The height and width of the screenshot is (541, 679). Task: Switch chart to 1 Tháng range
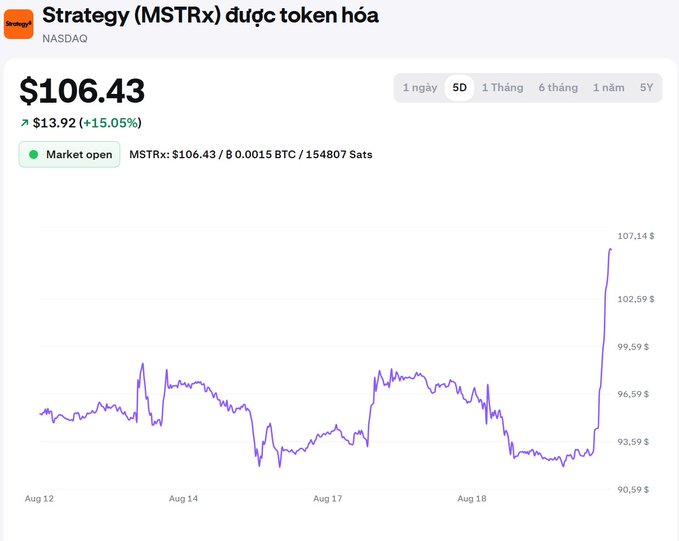coord(502,87)
